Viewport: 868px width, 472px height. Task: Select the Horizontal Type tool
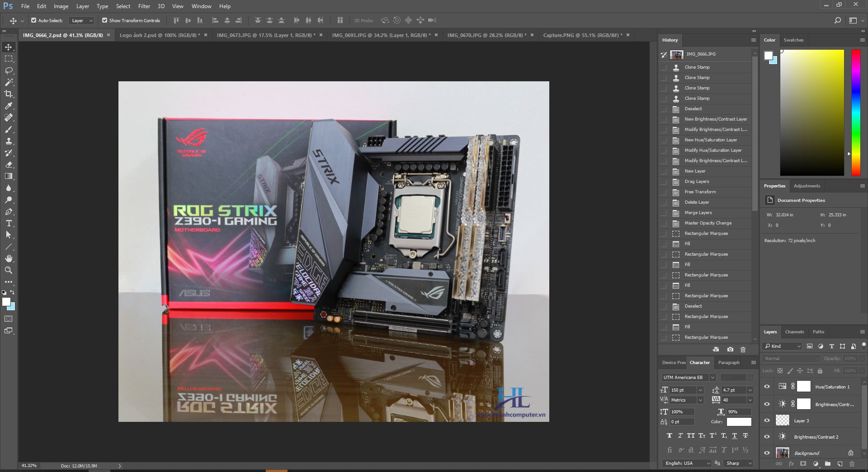(x=9, y=224)
